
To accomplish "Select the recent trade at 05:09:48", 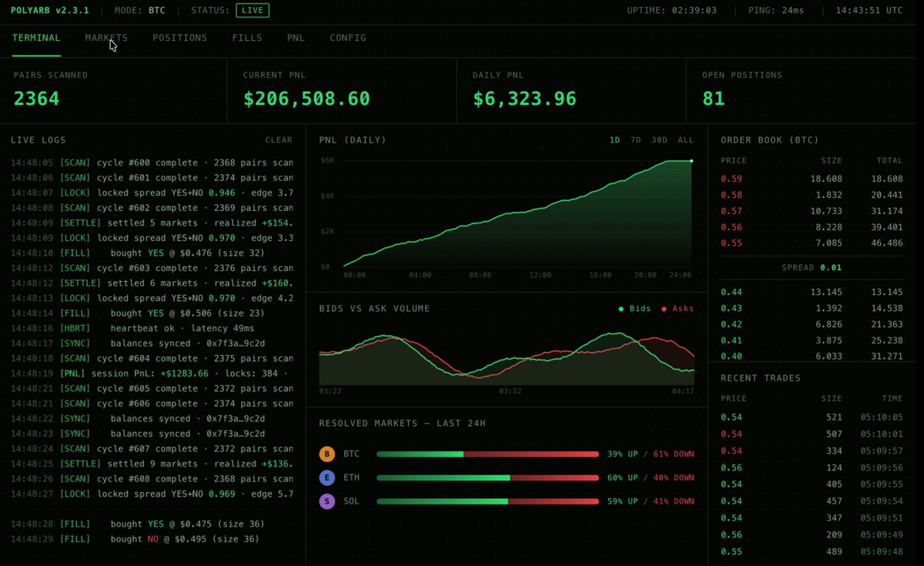I will pyautogui.click(x=812, y=552).
